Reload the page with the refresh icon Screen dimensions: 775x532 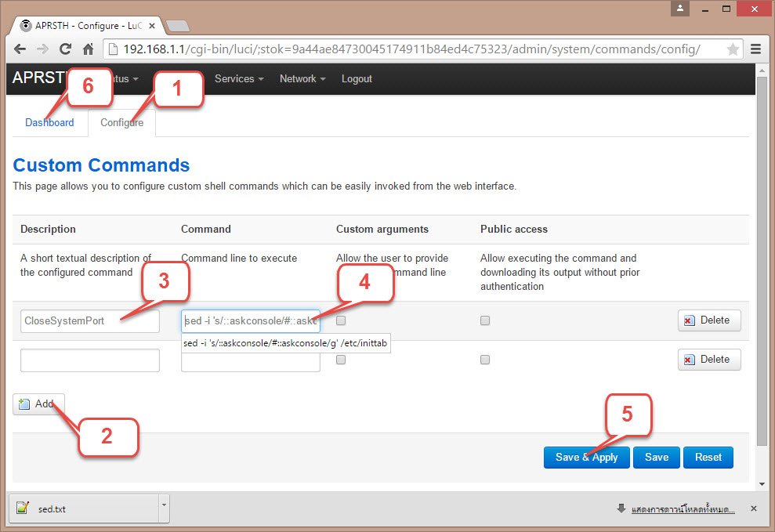click(x=65, y=49)
